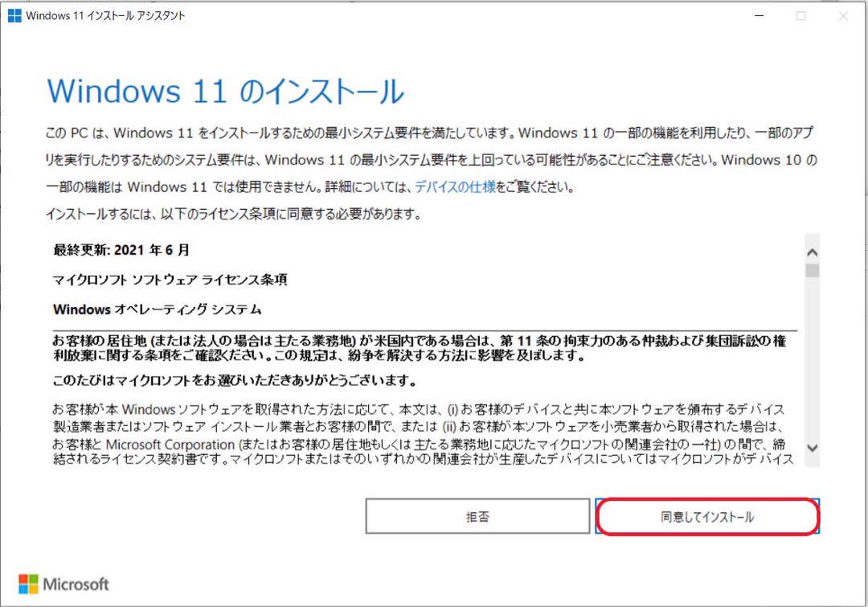Image resolution: width=868 pixels, height=607 pixels.
Task: Click the heading 'Windows 11 のインストール'
Action: click(x=225, y=92)
